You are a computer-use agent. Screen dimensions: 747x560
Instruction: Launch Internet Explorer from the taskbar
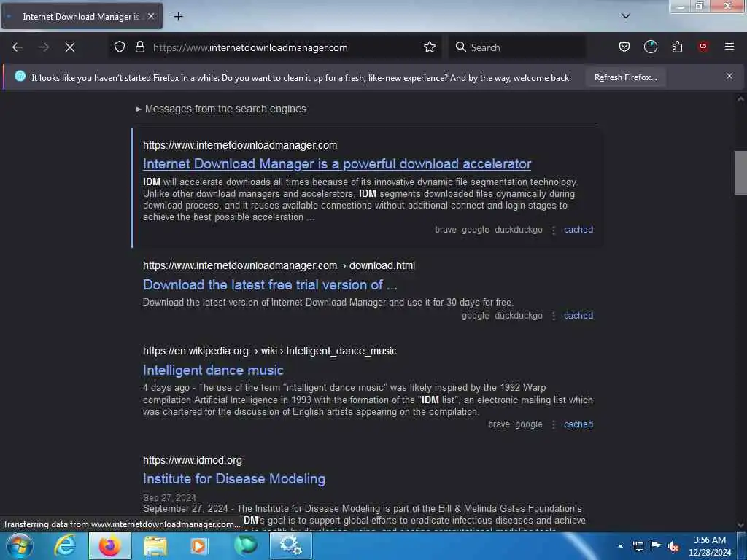(65, 545)
